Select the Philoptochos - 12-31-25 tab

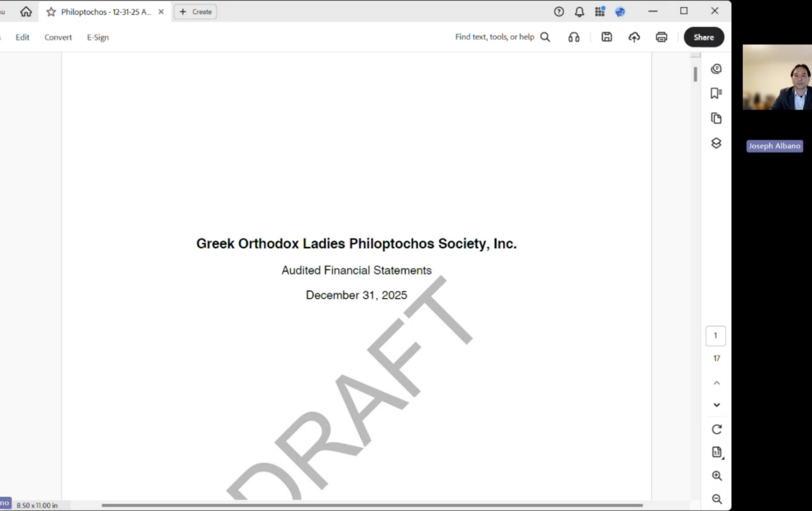click(106, 12)
